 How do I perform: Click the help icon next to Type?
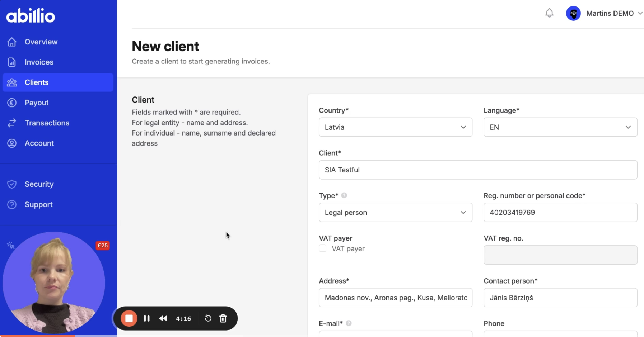[x=344, y=195]
